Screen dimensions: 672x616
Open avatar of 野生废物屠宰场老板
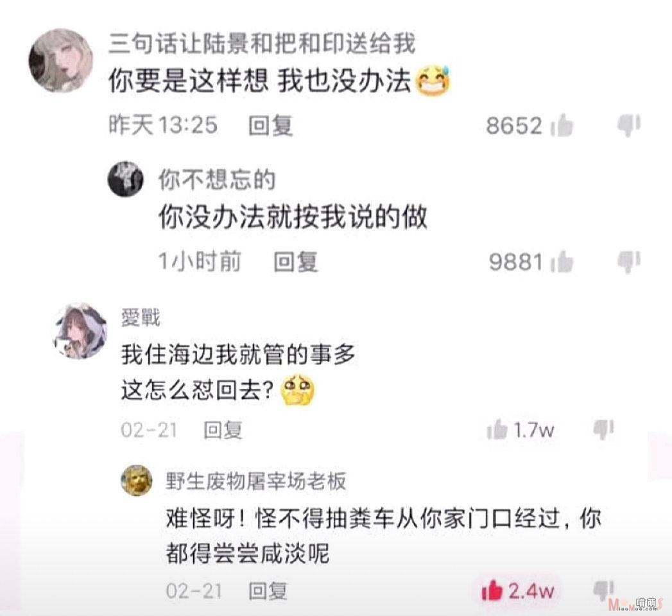tap(137, 481)
